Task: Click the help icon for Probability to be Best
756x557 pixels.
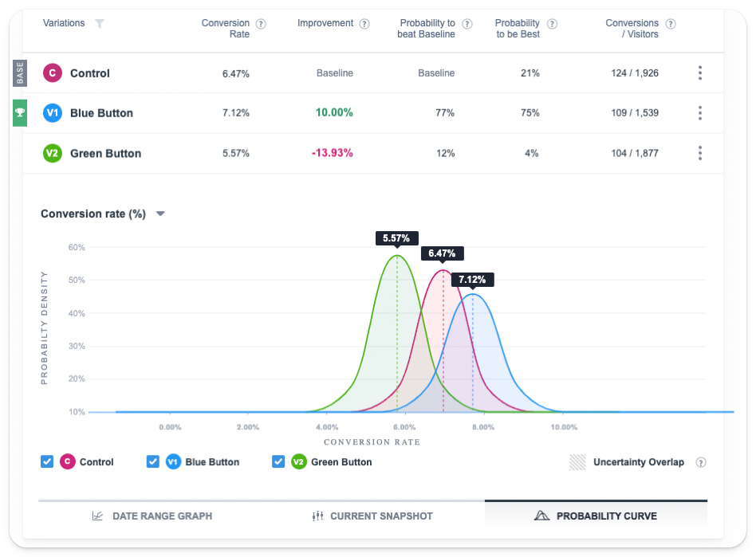Action: click(553, 24)
